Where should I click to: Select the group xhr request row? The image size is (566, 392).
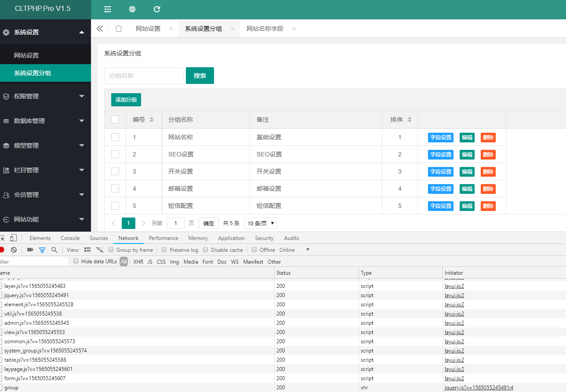(x=283, y=388)
